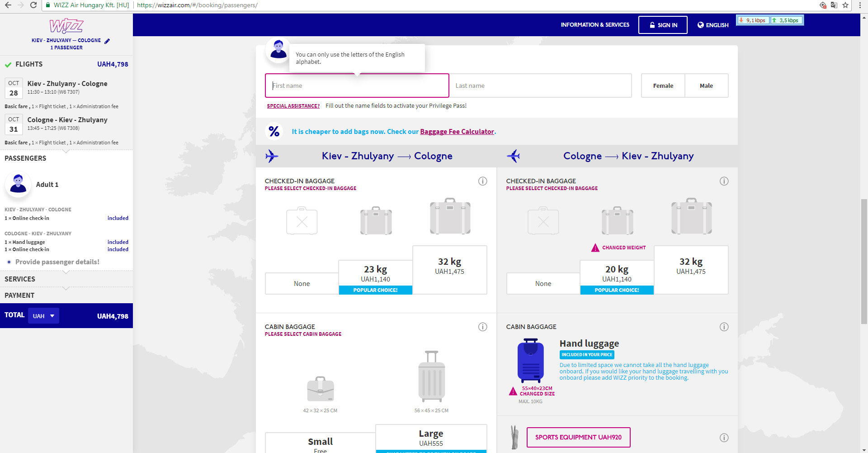Open outbound checked-in baggage info icon

coord(483,181)
